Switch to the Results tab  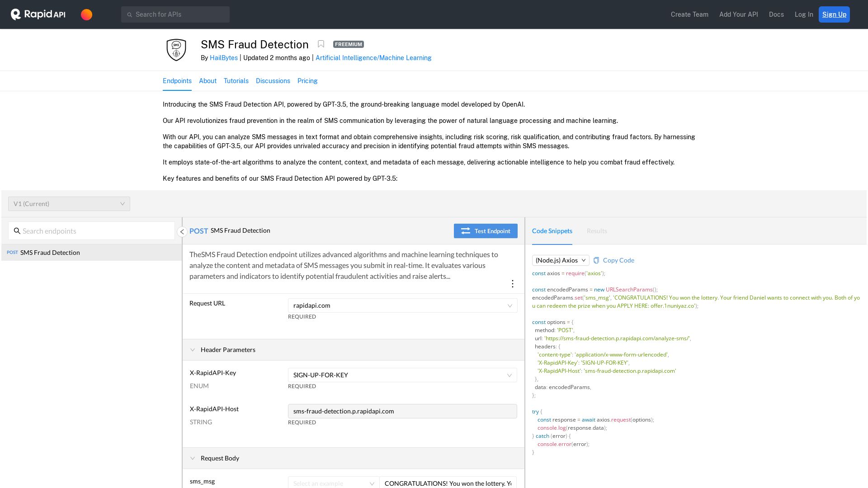(596, 231)
